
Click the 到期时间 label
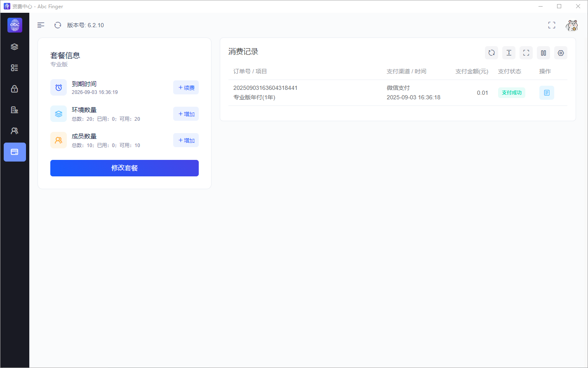point(84,84)
